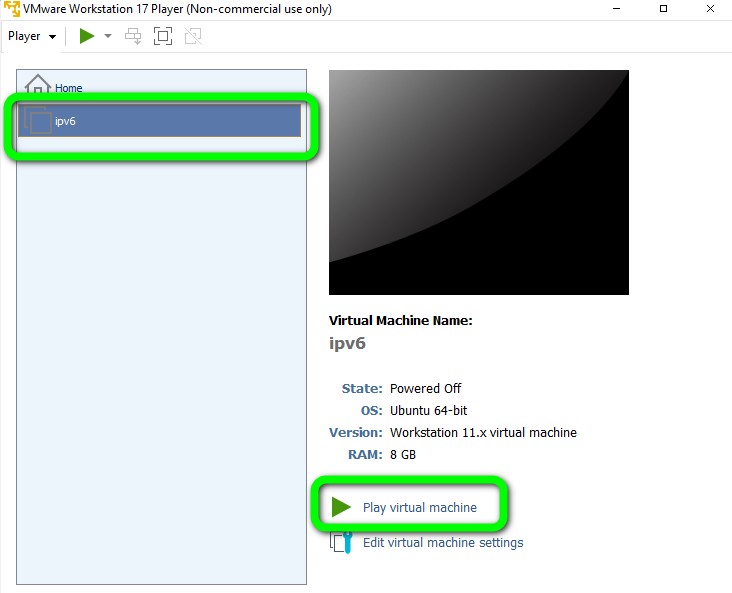This screenshot has width=732, height=593.
Task: Click the ipv6 virtual machine icon
Action: pos(37,121)
